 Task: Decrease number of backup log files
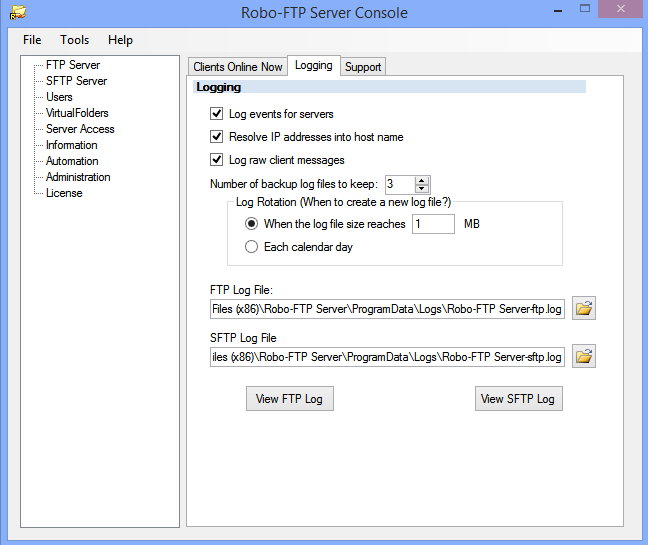[x=422, y=189]
